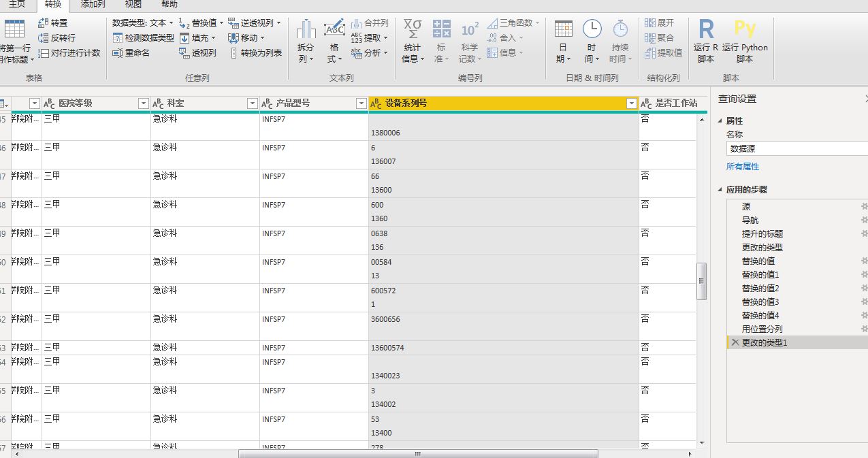Use first row as headers table icon
The height and width of the screenshot is (458, 868).
click(x=14, y=29)
